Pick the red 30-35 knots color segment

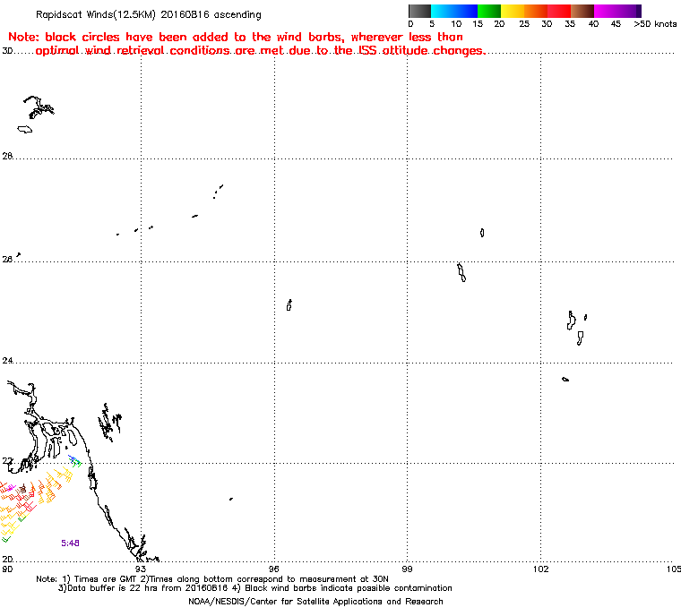559,11
